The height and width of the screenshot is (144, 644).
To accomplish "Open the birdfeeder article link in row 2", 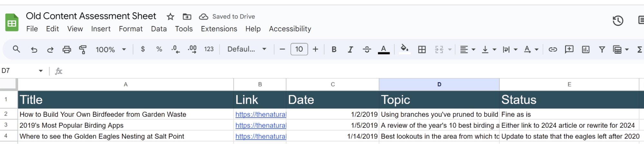I will (x=260, y=114).
